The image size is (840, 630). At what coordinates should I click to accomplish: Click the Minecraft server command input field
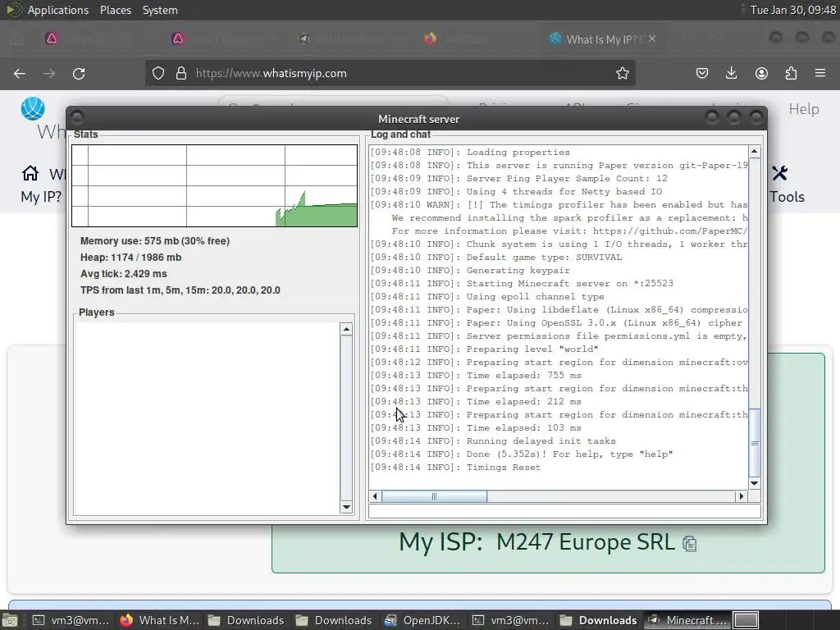coord(564,511)
